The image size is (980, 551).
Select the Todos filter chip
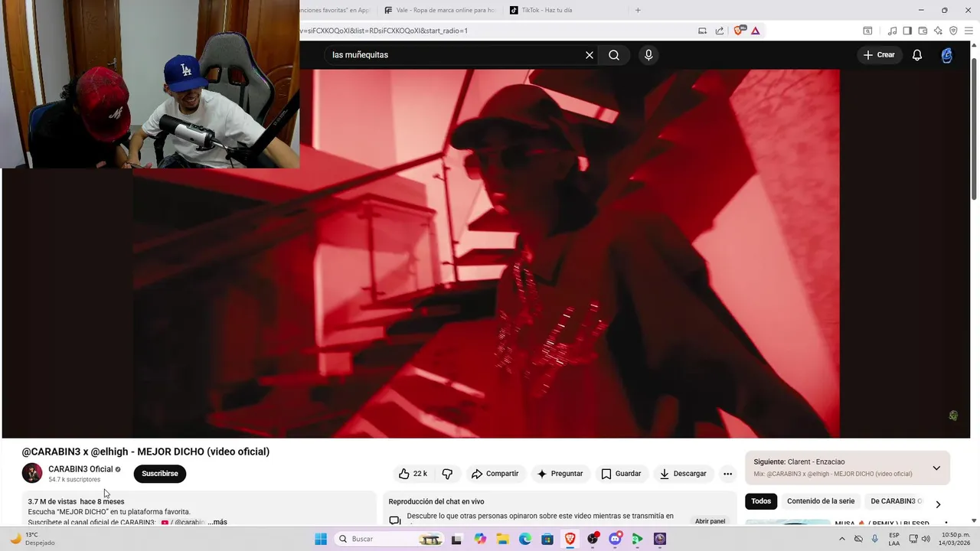(761, 501)
